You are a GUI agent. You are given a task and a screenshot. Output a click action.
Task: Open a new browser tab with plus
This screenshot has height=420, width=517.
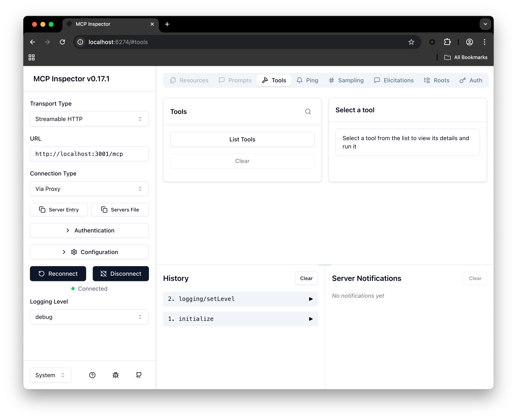pyautogui.click(x=167, y=24)
